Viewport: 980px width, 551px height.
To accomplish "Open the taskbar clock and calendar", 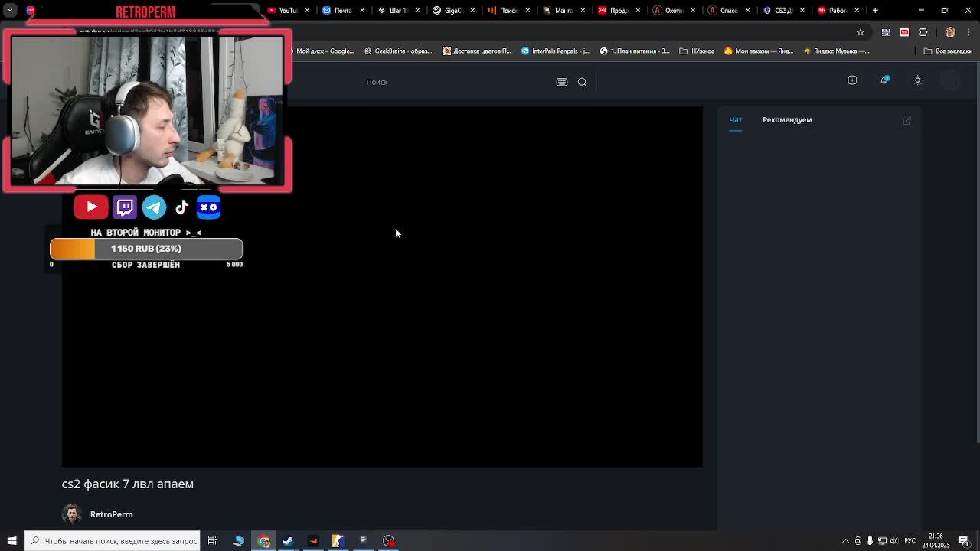I will [x=936, y=541].
